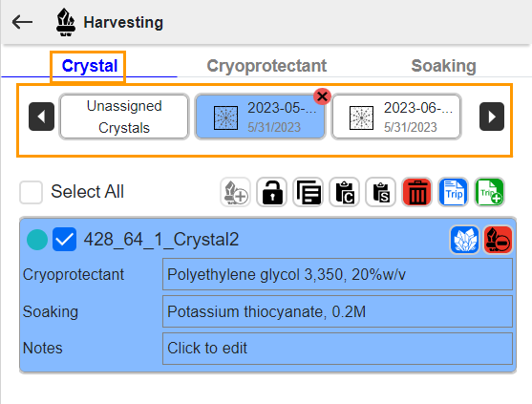This screenshot has height=404, width=532.
Task: Add to trip with green Trip icon
Action: pyautogui.click(x=490, y=192)
